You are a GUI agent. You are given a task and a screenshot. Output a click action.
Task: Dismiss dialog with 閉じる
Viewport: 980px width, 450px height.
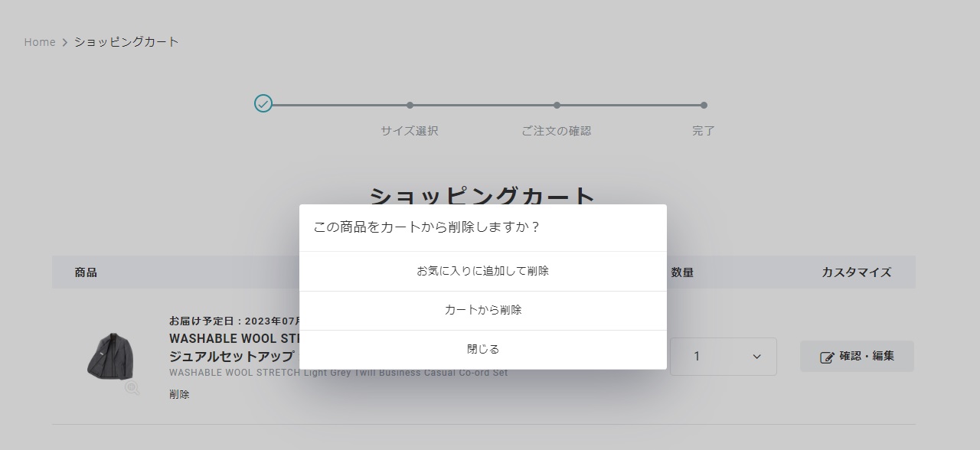(482, 349)
